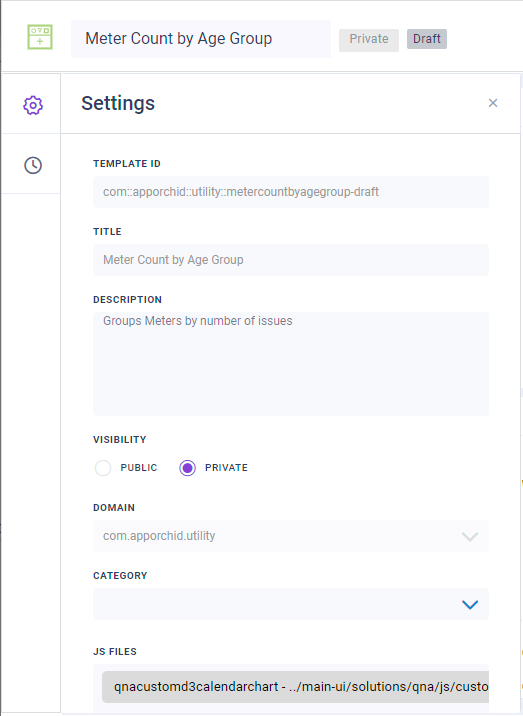The height and width of the screenshot is (716, 523).
Task: Click the Settings panel heading
Action: coord(118,103)
